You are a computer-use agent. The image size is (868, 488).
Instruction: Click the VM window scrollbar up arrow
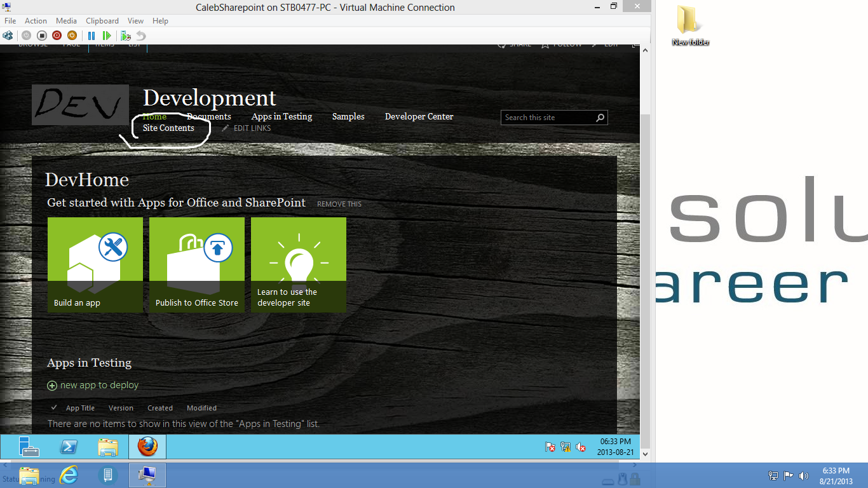click(645, 50)
